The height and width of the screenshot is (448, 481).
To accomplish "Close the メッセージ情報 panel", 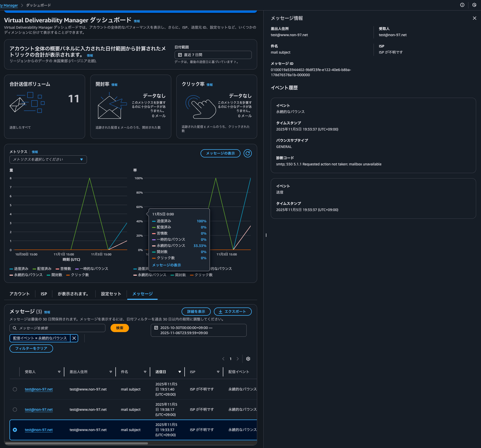I will (474, 18).
